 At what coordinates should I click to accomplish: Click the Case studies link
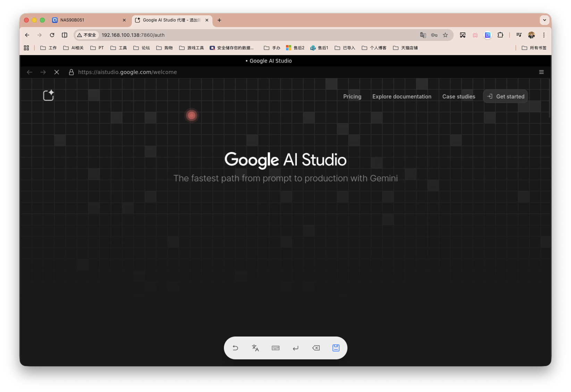(x=459, y=96)
